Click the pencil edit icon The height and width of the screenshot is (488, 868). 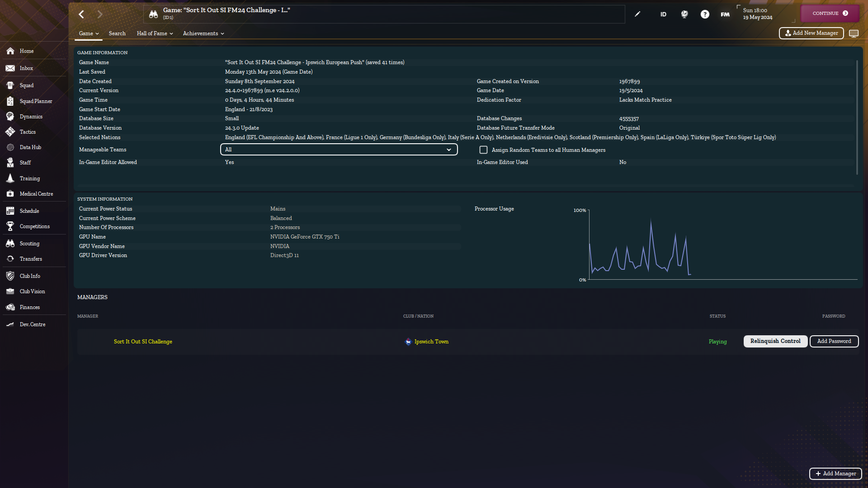click(637, 14)
